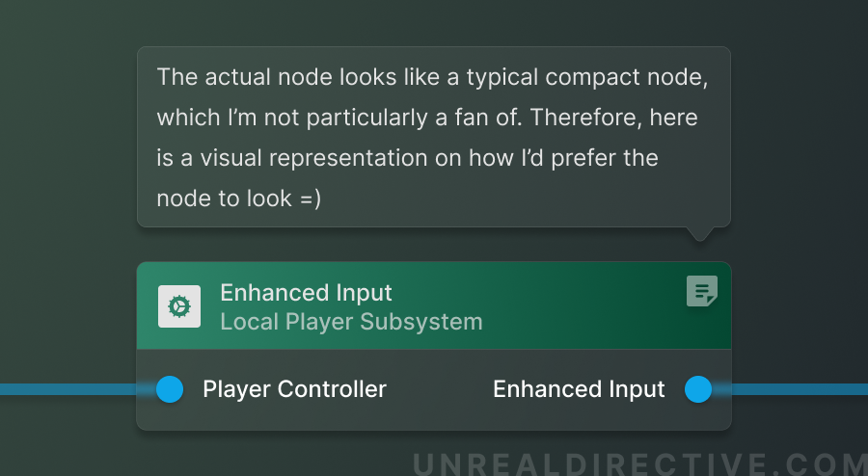868x476 pixels.
Task: Click the Enhanced Input output pin circle
Action: (697, 389)
